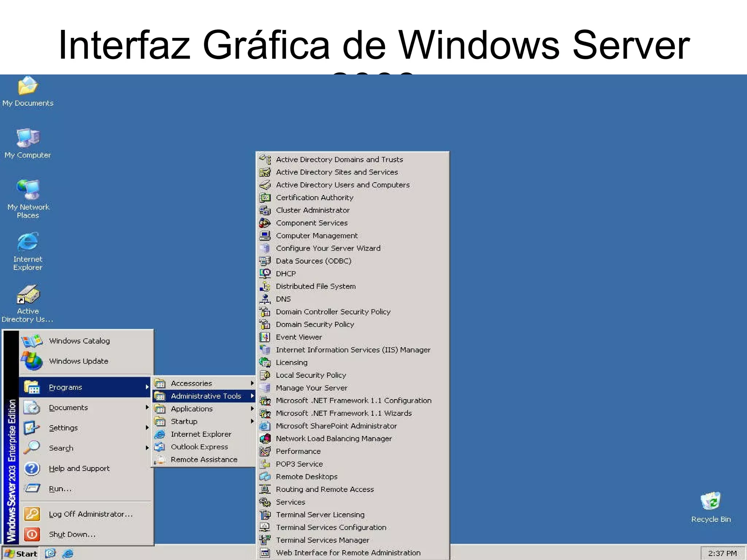Click the Outlook Express icon in Programs
This screenshot has height=560, width=747.
pyautogui.click(x=160, y=447)
